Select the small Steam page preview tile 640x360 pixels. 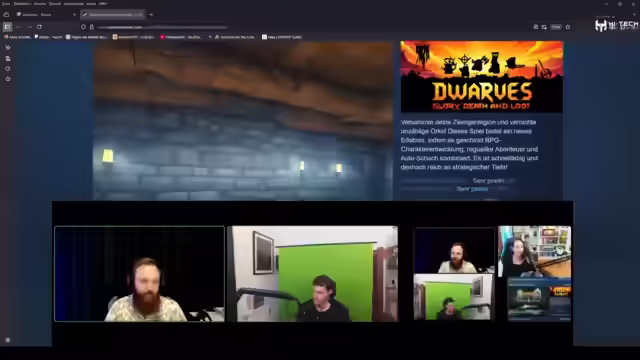coord(539,300)
